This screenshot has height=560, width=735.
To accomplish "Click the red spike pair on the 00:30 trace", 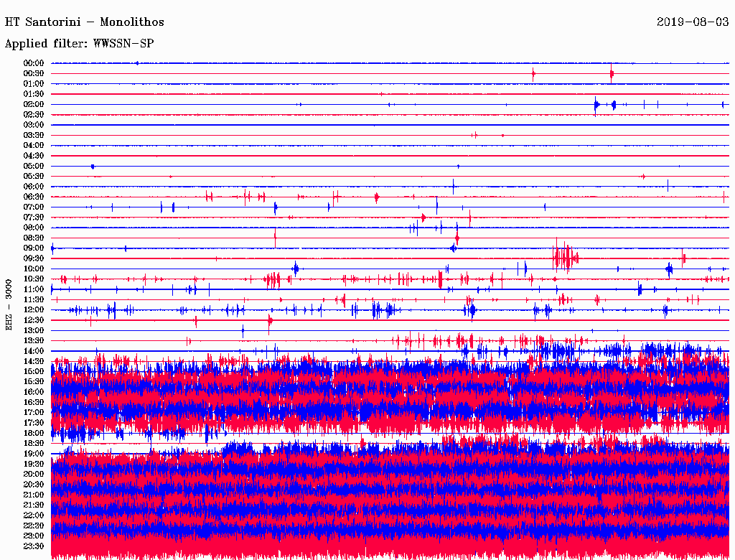I will pos(572,74).
